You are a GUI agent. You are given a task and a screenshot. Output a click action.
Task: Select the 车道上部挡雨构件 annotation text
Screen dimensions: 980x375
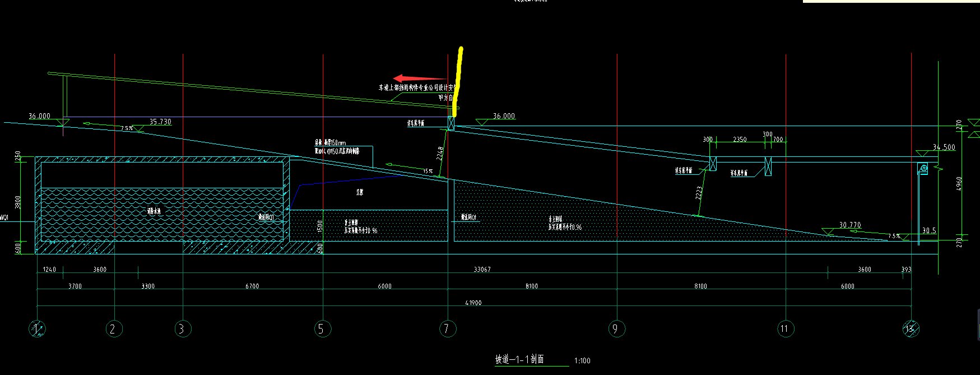[417, 87]
